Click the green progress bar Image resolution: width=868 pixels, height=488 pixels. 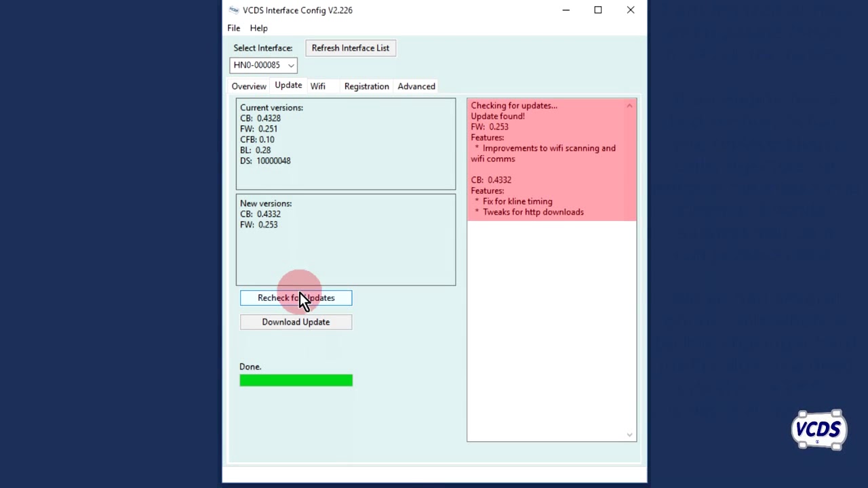click(x=296, y=380)
